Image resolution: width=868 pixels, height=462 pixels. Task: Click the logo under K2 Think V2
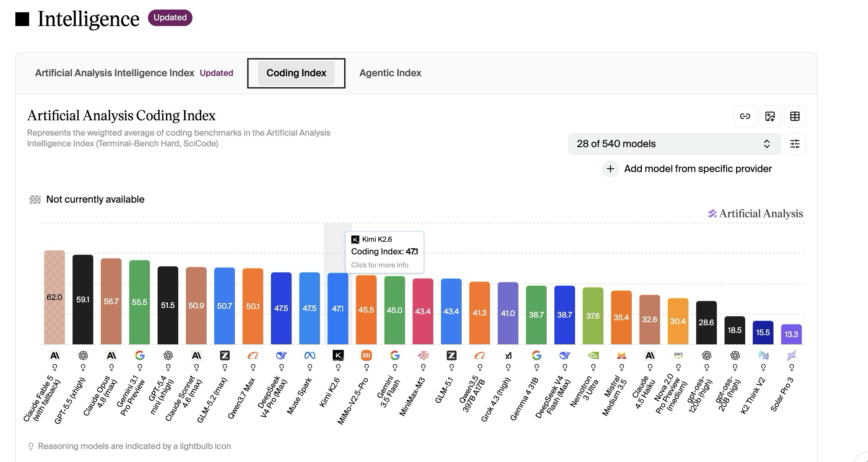[763, 356]
